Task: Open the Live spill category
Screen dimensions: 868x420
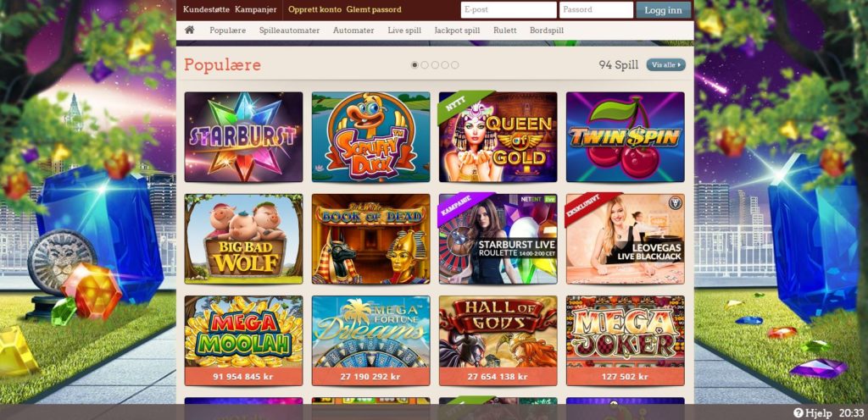Action: pos(404,30)
